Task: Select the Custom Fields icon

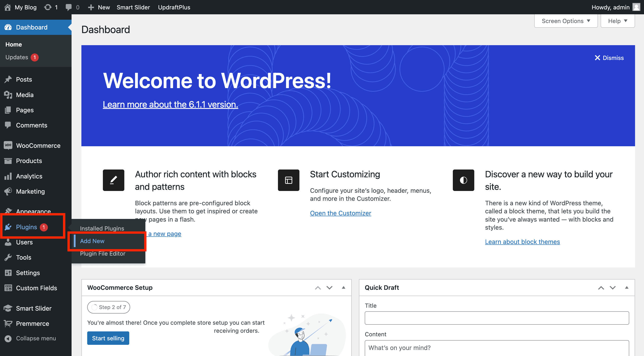Action: tap(8, 288)
